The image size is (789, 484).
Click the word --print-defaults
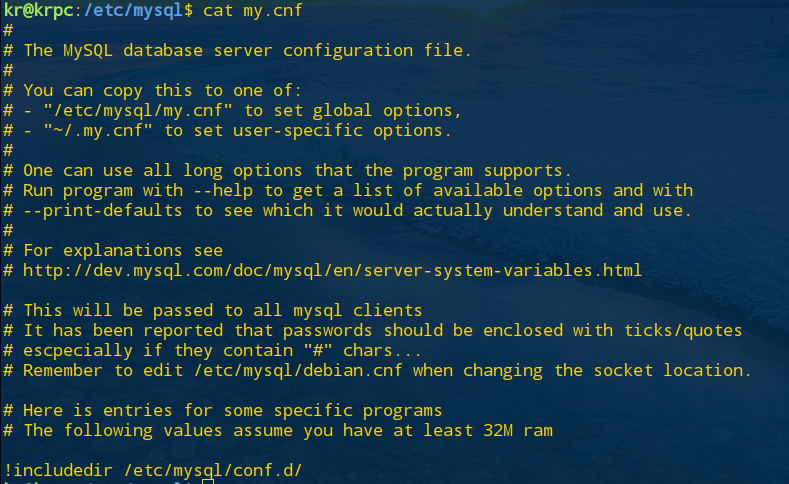tap(102, 211)
